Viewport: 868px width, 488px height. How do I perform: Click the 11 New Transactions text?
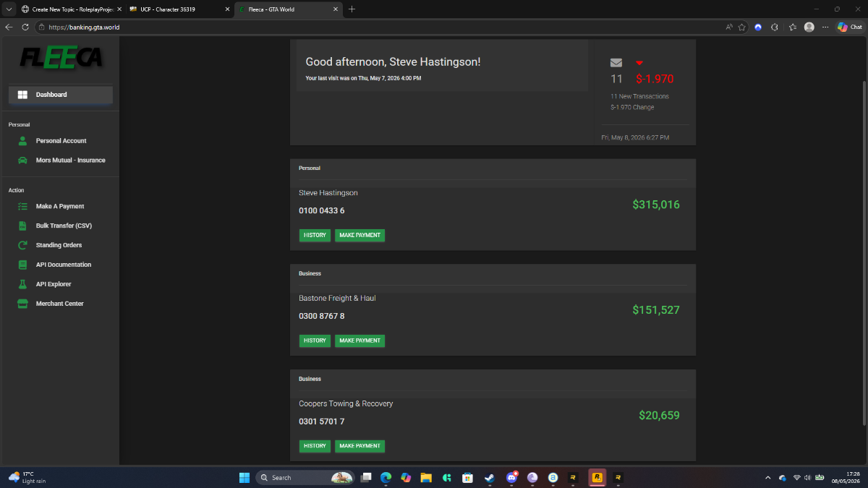[639, 96]
